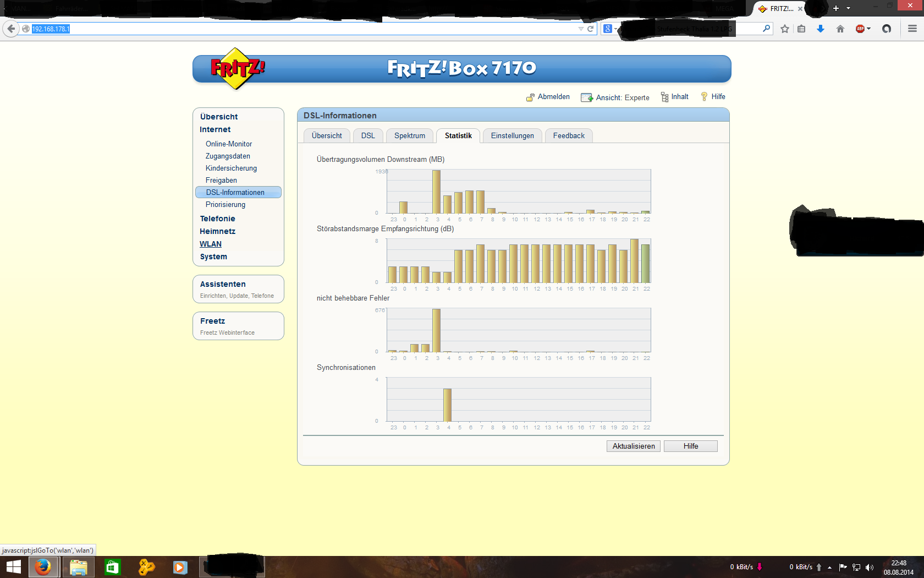Click the search magnifier icon
924x578 pixels.
point(766,29)
